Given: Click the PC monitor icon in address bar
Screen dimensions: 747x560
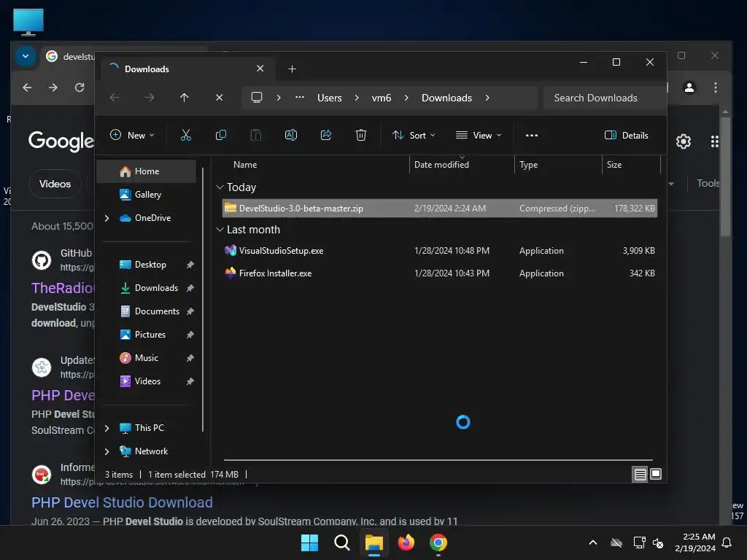Looking at the screenshot, I should point(257,98).
